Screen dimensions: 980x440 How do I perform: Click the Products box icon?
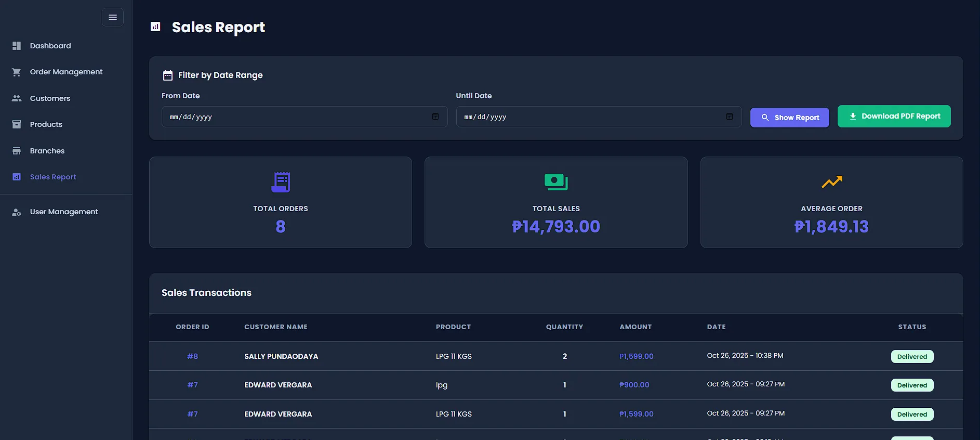(17, 124)
